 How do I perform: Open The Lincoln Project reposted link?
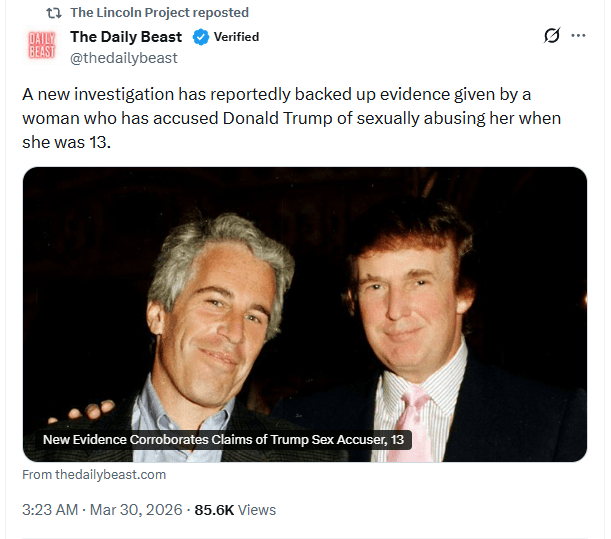point(159,13)
